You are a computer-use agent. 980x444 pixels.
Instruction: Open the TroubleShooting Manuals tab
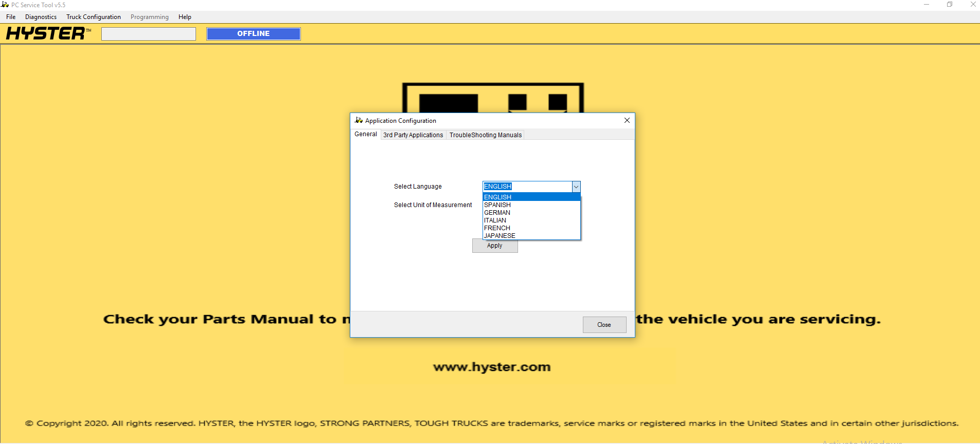pyautogui.click(x=486, y=135)
